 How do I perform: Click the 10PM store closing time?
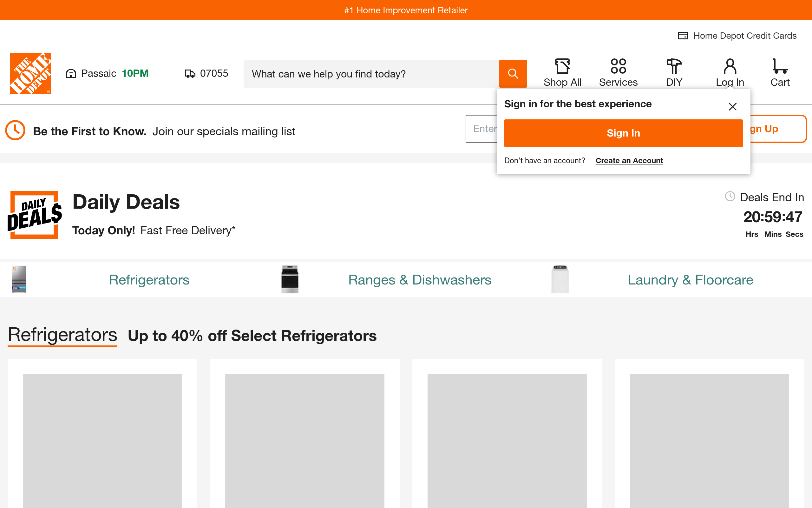[135, 73]
